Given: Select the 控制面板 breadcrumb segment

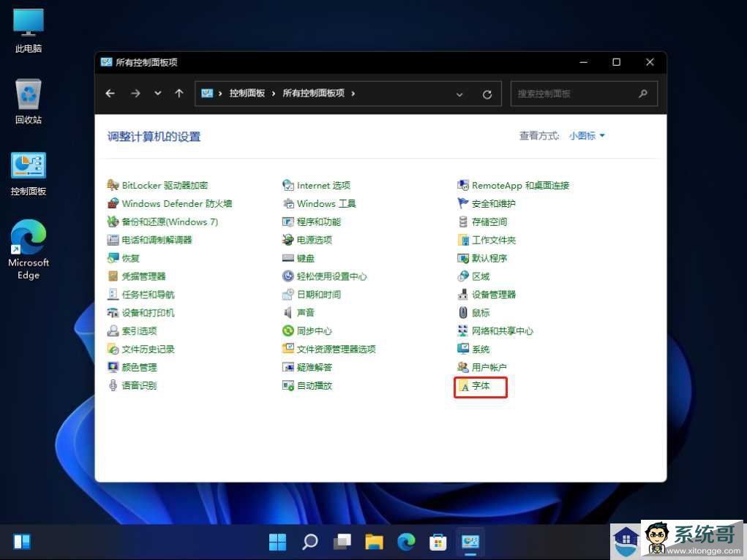Looking at the screenshot, I should 247,94.
